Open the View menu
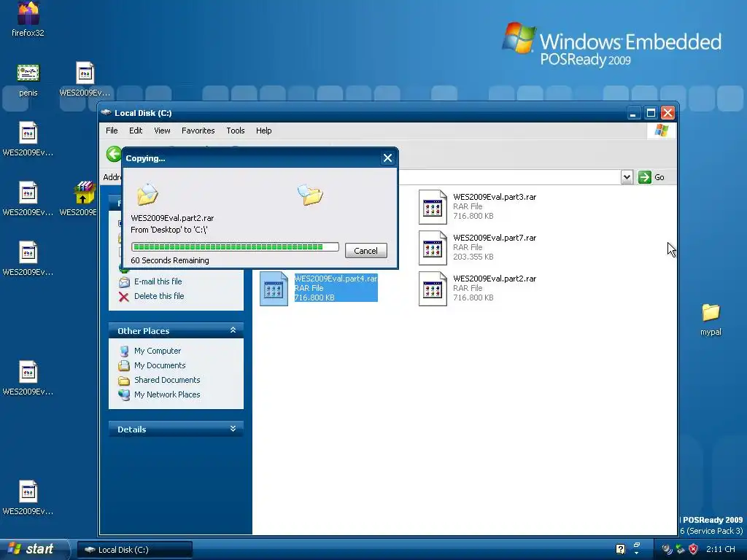This screenshot has height=560, width=747. [162, 131]
